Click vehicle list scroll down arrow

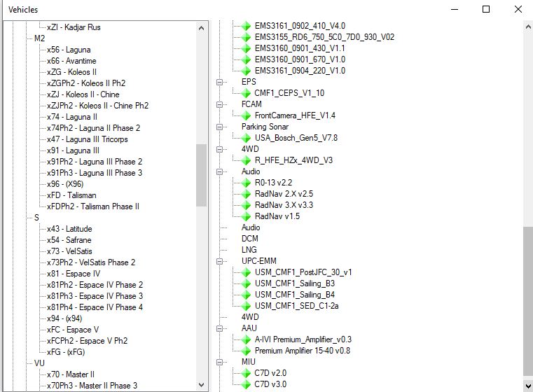(201, 385)
